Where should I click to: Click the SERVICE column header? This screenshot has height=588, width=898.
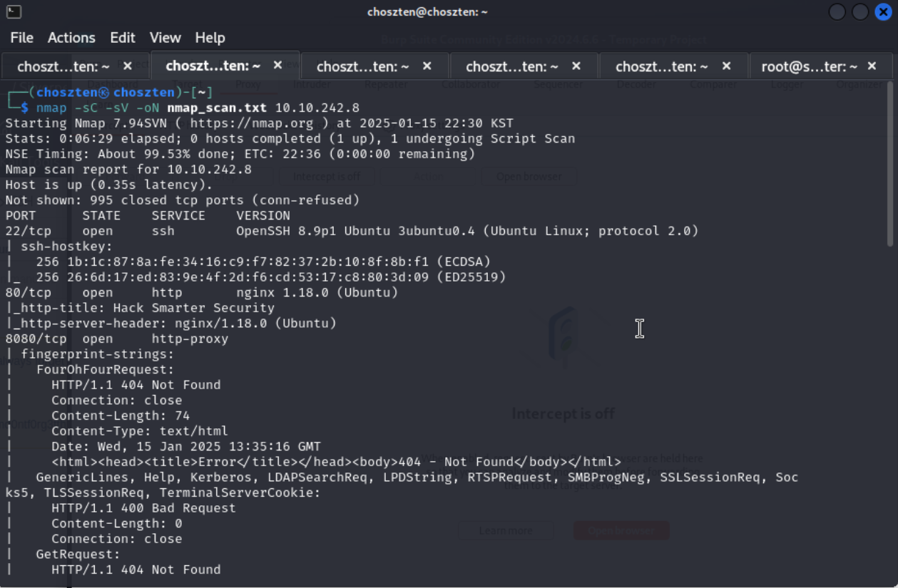tap(178, 215)
